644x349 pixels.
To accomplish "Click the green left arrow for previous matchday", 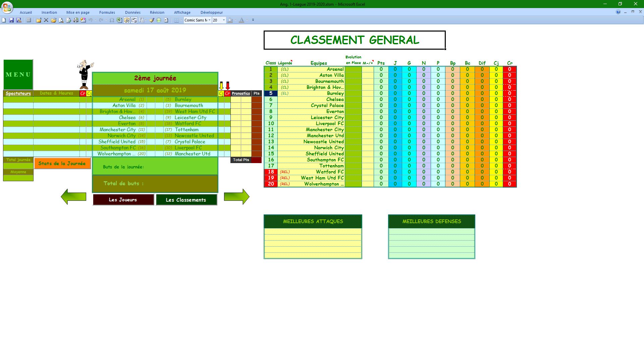I will (x=73, y=197).
